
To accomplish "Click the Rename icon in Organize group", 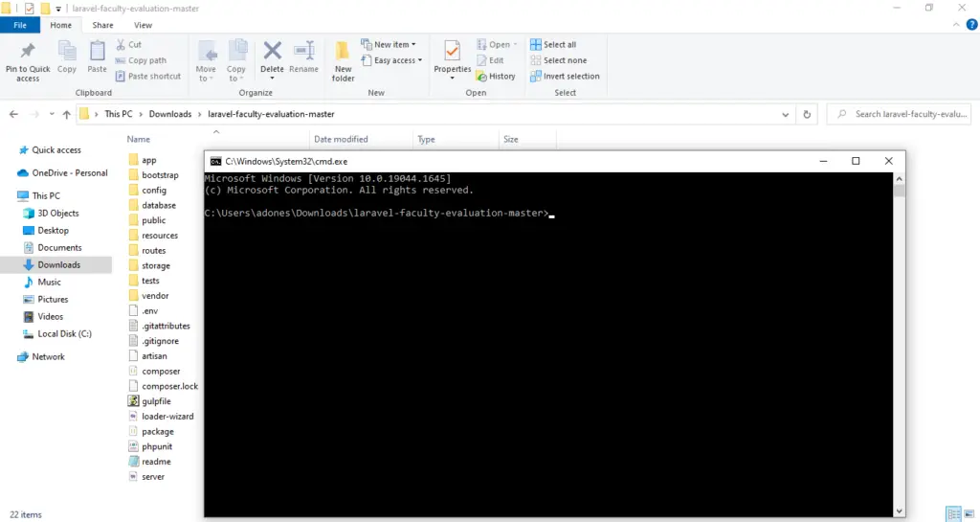I will coord(303,57).
